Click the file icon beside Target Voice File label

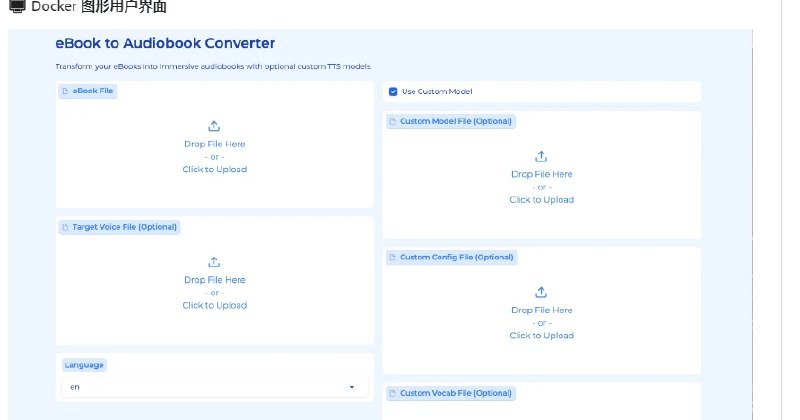click(66, 227)
